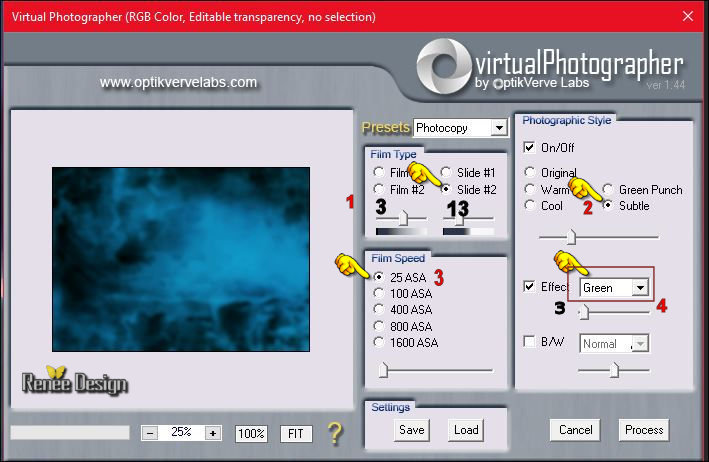Open the B/W Normal mode dropdown
The image size is (709, 462).
point(640,344)
